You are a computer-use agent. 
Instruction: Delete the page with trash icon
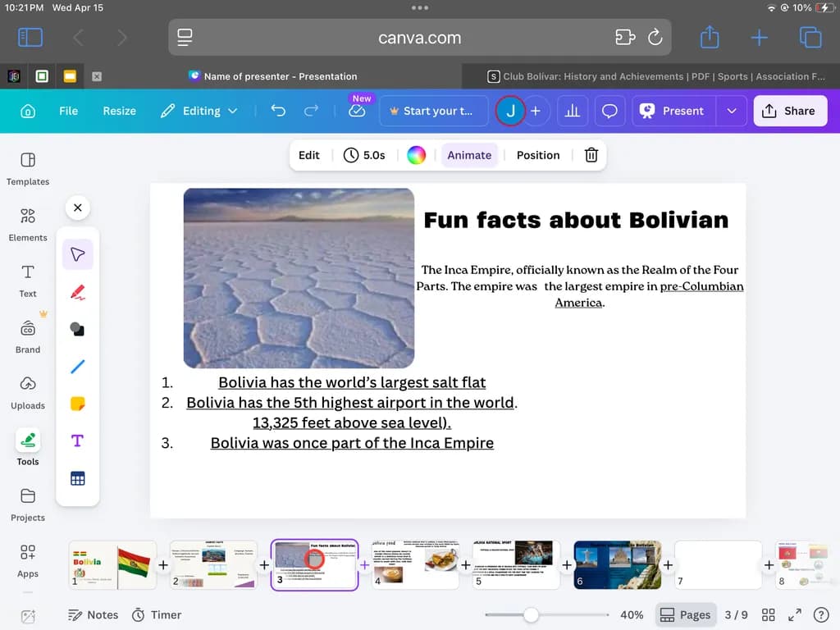click(591, 155)
